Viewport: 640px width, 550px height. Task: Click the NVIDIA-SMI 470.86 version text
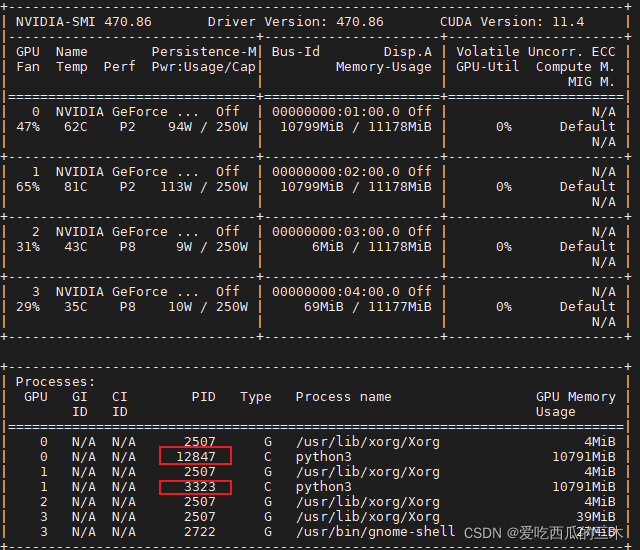tap(84, 22)
